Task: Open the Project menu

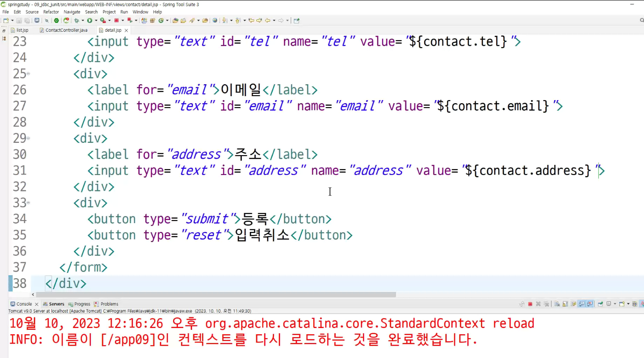Action: (x=109, y=12)
